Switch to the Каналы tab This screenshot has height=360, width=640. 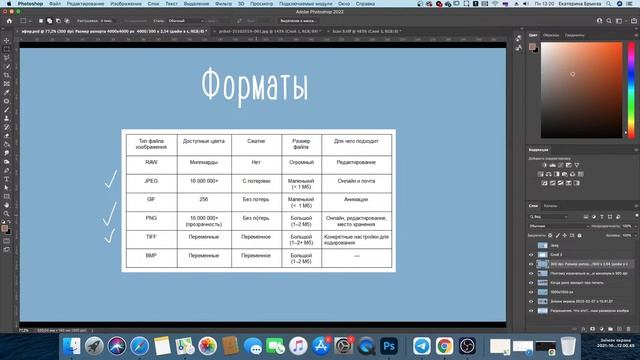tap(550, 206)
